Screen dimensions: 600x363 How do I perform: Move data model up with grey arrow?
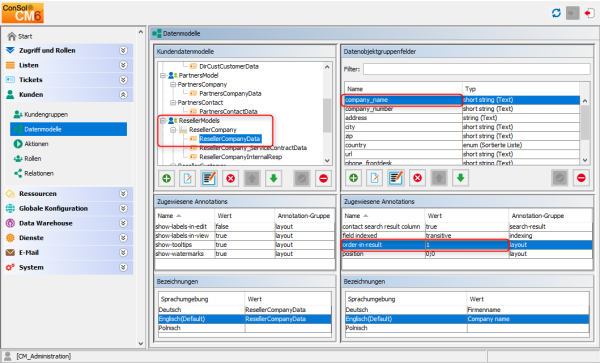(x=252, y=178)
